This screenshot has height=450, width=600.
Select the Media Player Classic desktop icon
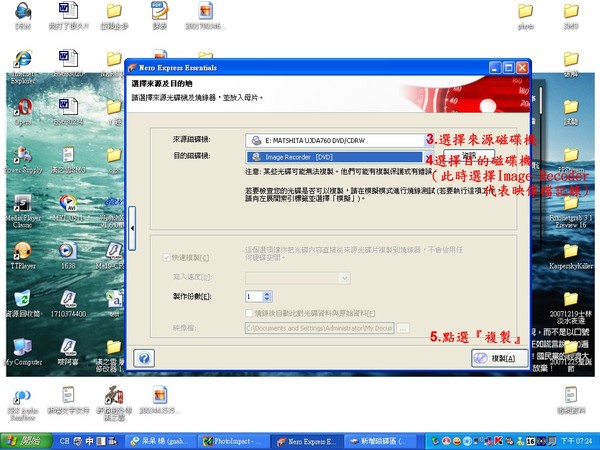[22, 211]
